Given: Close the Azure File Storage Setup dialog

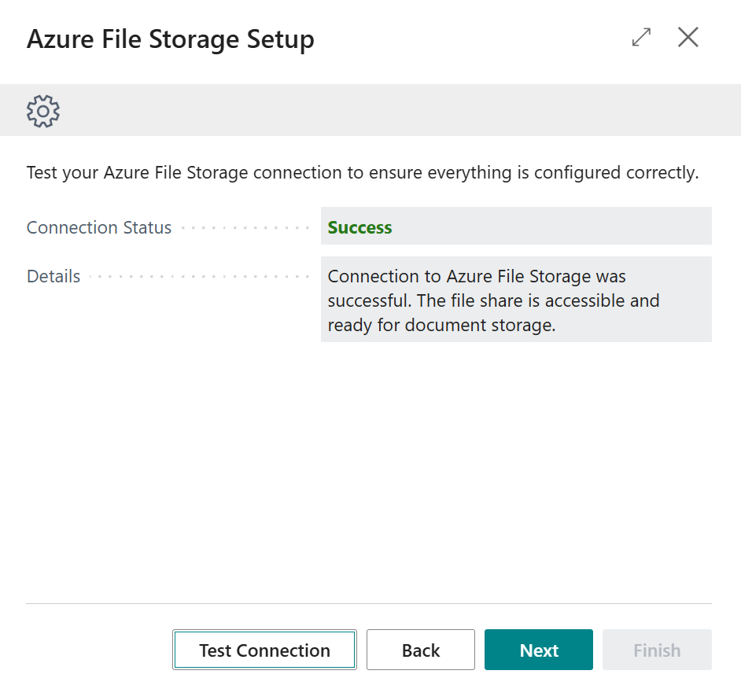Looking at the screenshot, I should [x=688, y=37].
